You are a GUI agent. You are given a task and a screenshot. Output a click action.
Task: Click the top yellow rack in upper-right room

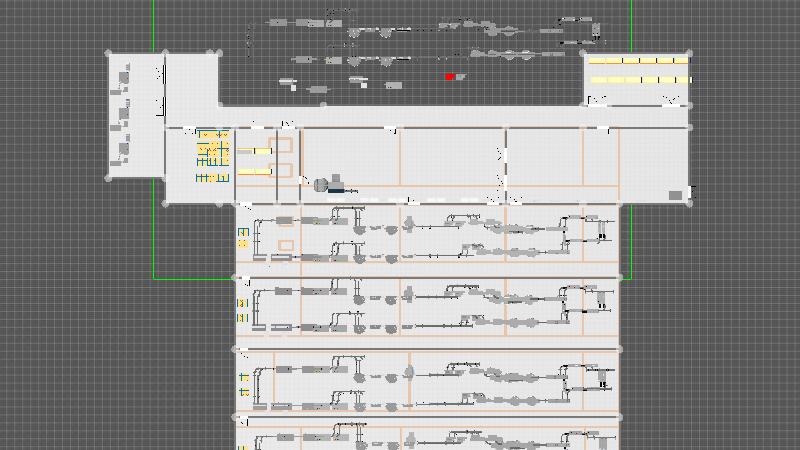coord(639,61)
